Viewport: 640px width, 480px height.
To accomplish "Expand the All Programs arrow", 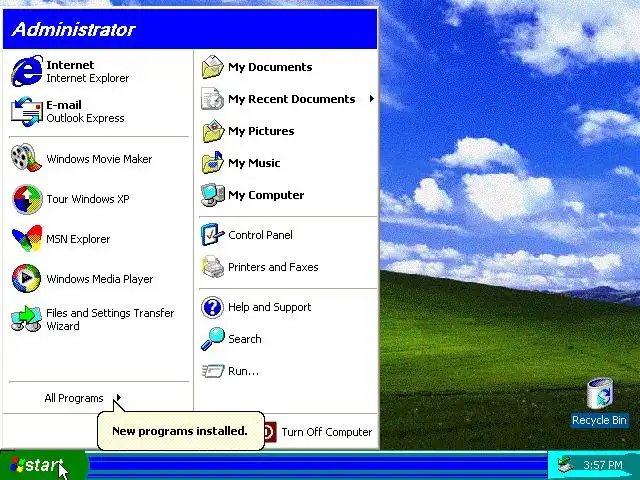I will point(118,398).
